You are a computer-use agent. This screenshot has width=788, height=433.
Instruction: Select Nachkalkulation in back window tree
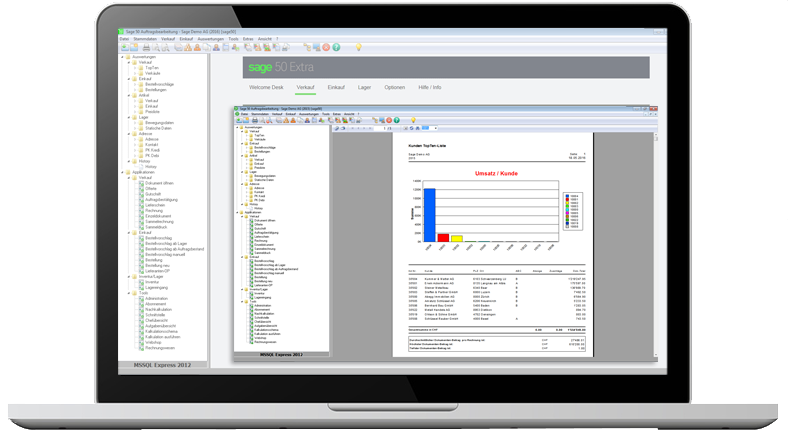pyautogui.click(x=158, y=310)
